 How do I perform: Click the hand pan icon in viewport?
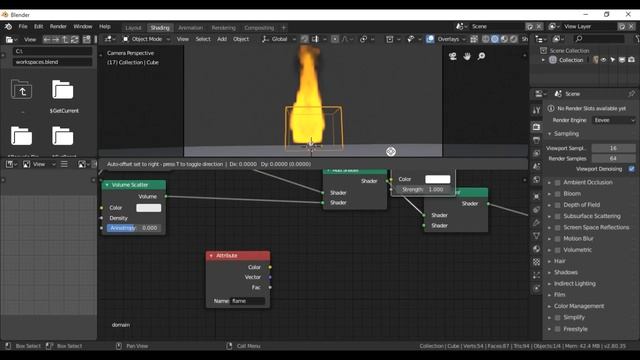click(467, 56)
